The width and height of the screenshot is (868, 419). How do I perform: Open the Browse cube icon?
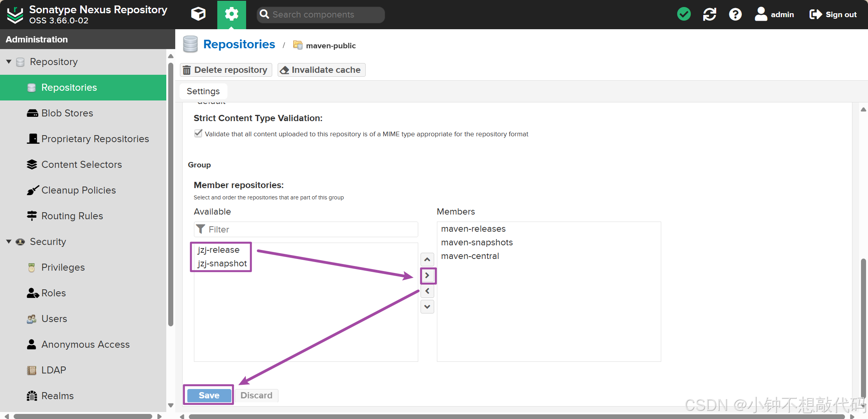[x=198, y=14]
